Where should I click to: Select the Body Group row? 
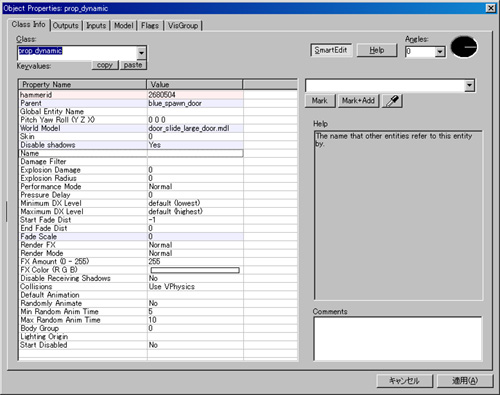coord(131,328)
